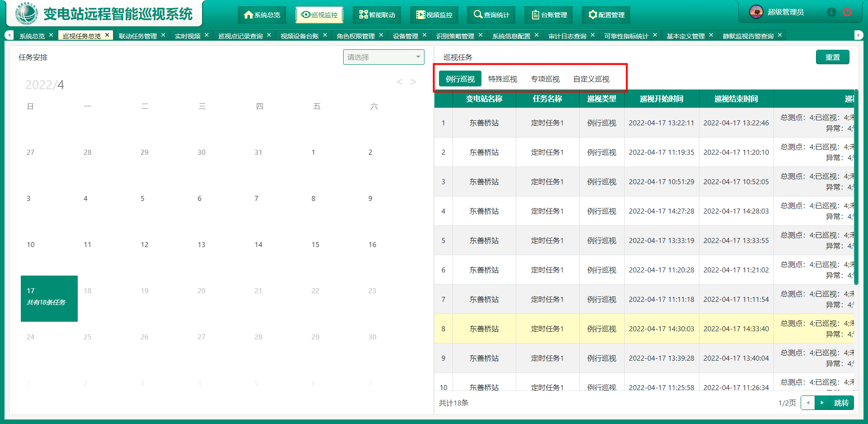Click the info icon beside the administrator name

tap(831, 12)
